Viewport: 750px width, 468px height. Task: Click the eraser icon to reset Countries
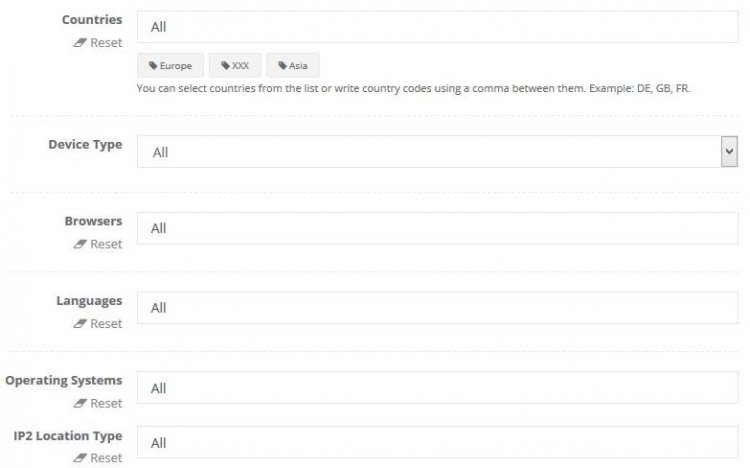coord(80,44)
